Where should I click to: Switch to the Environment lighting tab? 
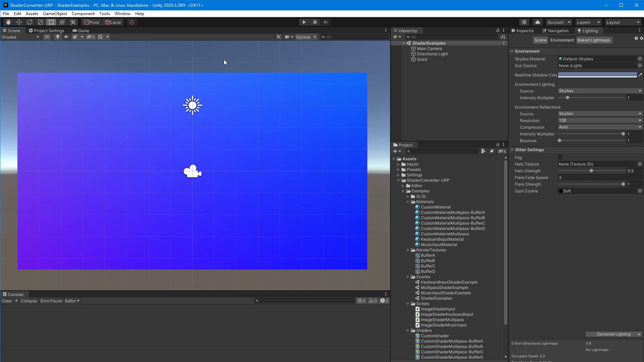562,40
